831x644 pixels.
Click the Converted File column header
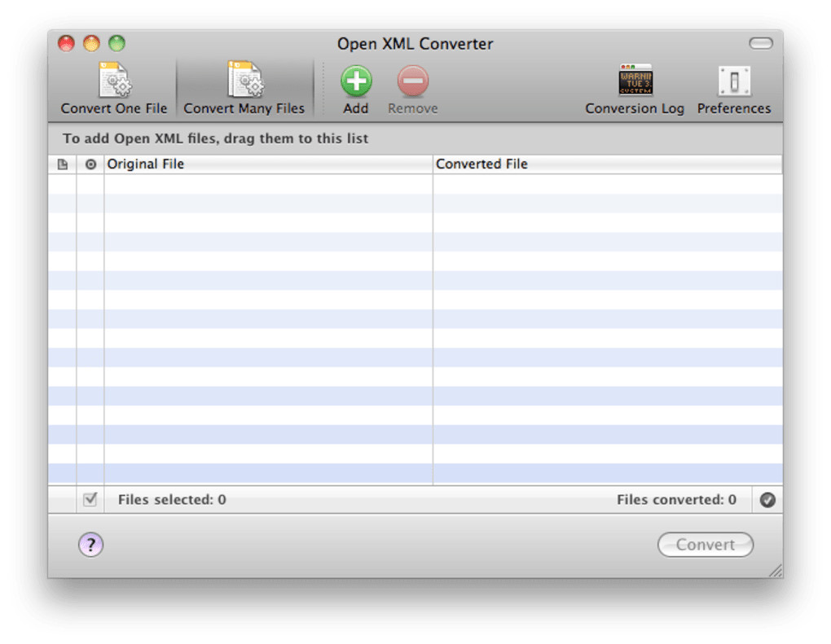click(607, 164)
